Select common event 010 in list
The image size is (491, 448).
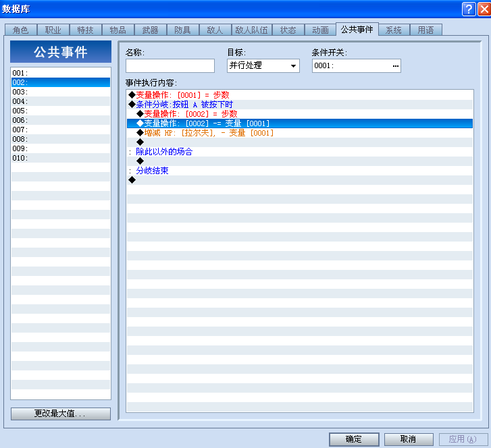coord(61,158)
